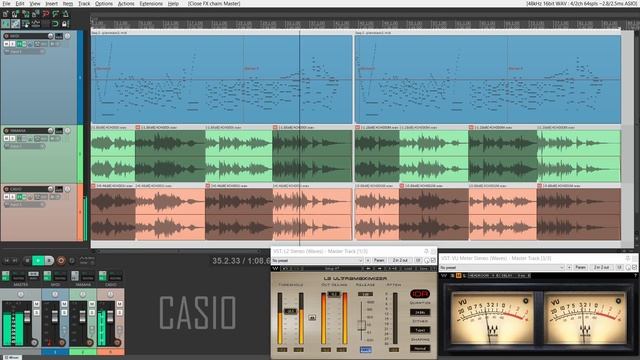
Task: Click the IDR button on L2 Ultramaximizer
Action: (x=420, y=293)
